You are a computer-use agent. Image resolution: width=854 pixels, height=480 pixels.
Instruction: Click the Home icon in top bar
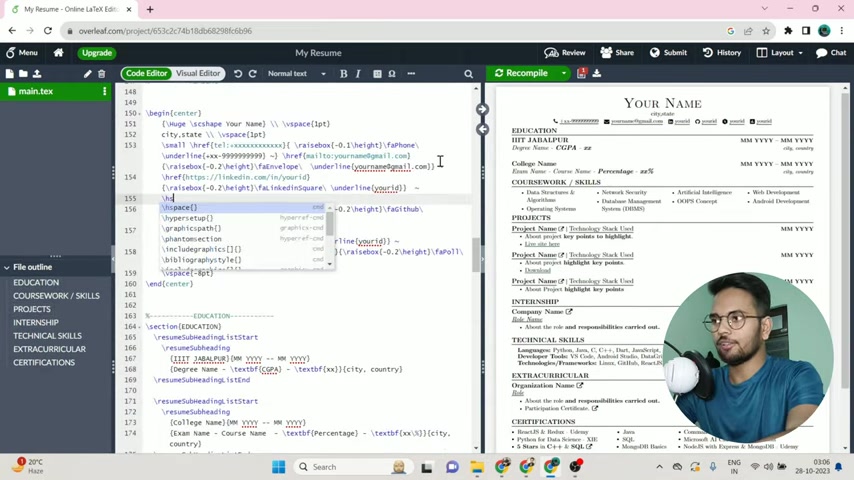pos(58,53)
